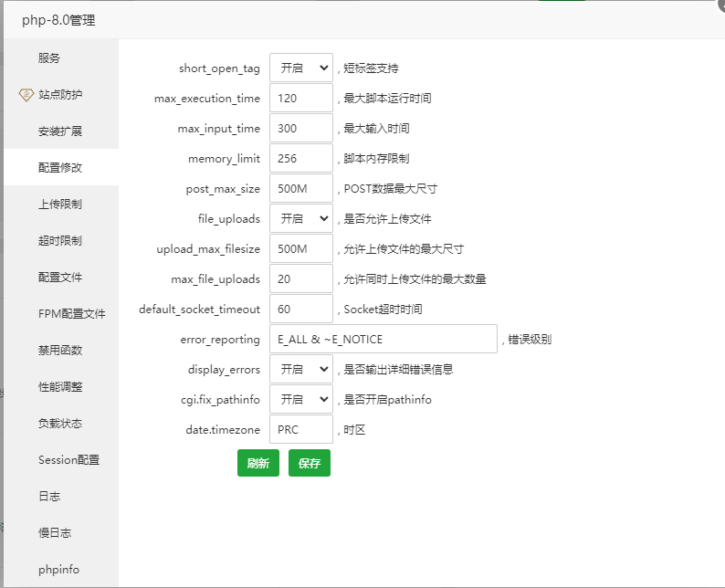Image resolution: width=725 pixels, height=588 pixels.
Task: Click the max_execution_time input field
Action: pos(300,99)
